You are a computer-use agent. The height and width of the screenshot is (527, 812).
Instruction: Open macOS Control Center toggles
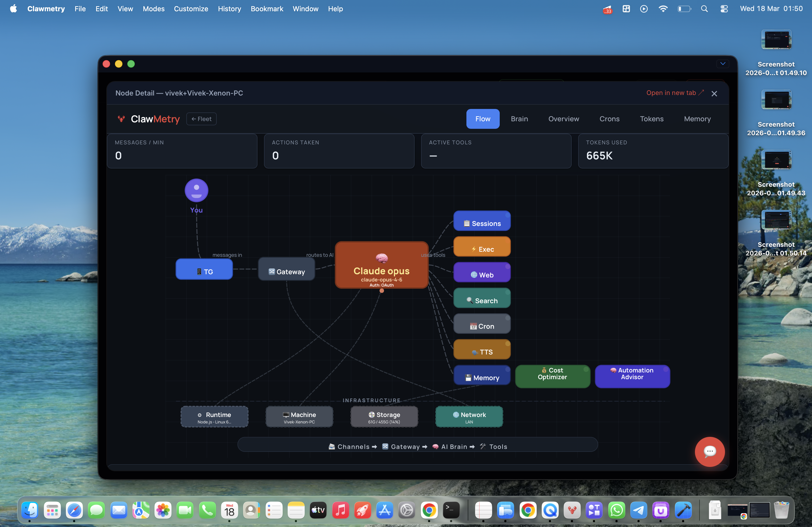pos(724,9)
